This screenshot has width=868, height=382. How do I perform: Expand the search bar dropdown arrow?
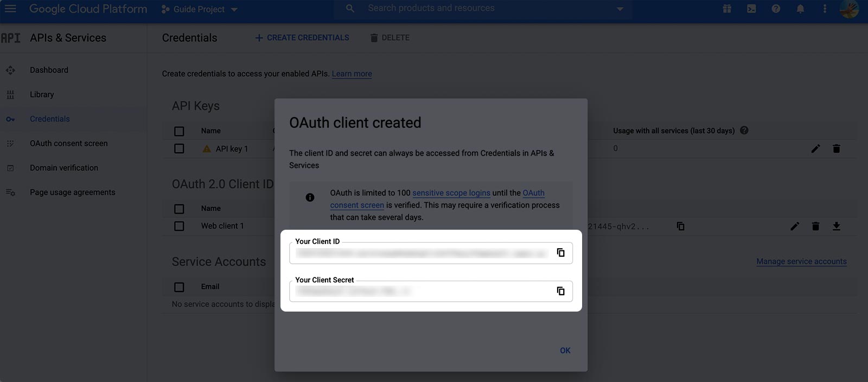click(620, 9)
